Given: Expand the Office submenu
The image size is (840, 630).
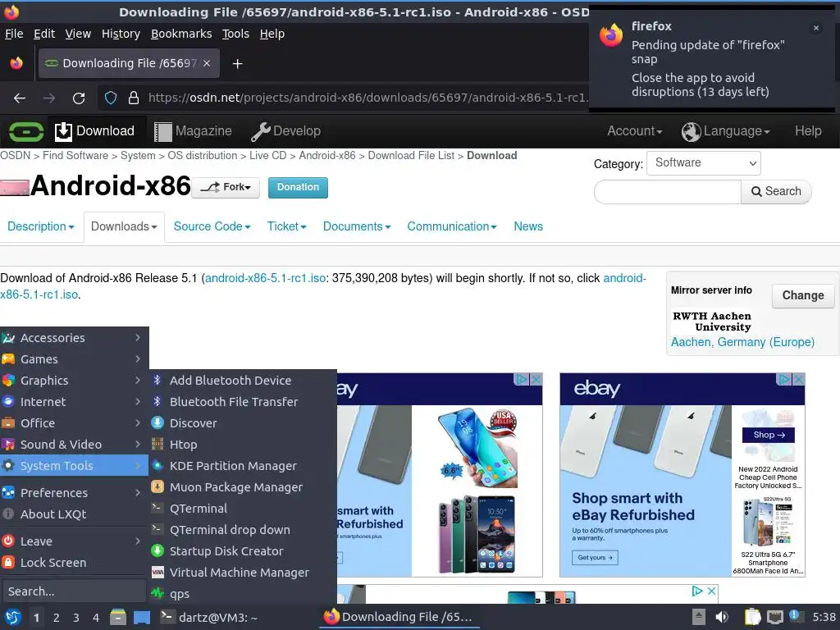Looking at the screenshot, I should point(74,423).
